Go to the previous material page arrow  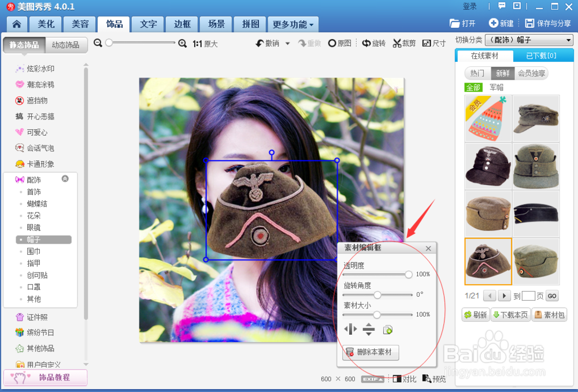point(490,296)
